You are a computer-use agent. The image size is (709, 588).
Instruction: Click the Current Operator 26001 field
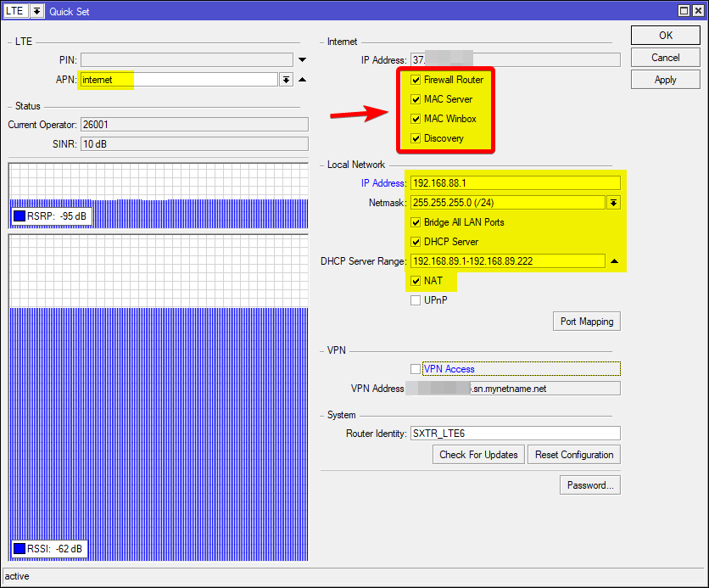point(194,125)
